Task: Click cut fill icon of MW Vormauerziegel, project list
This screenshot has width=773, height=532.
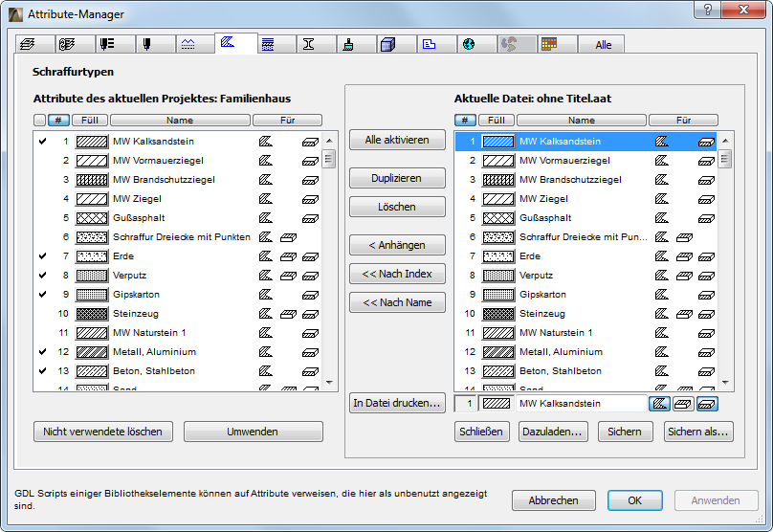Action: tap(310, 161)
